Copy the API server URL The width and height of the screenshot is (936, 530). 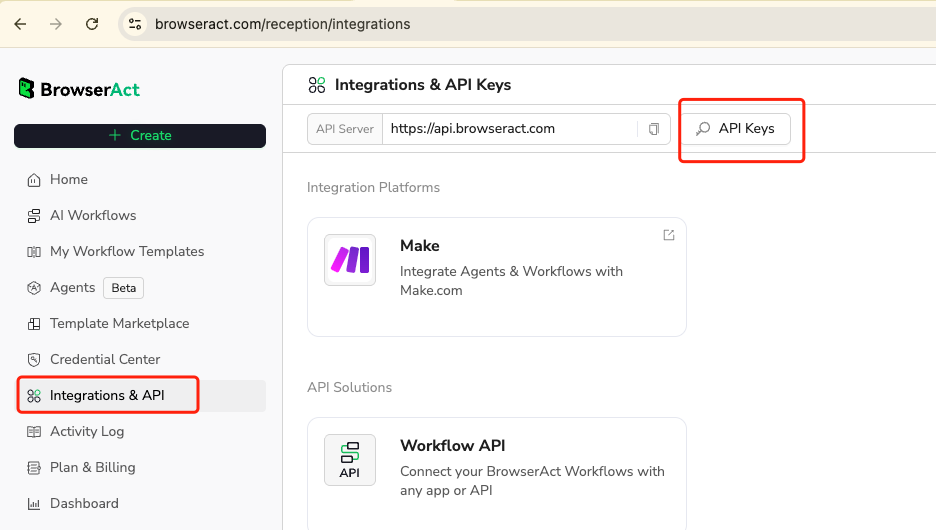coord(654,129)
